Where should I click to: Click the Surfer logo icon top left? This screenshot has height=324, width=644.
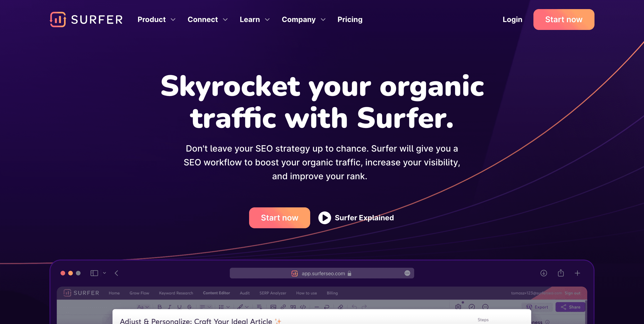pyautogui.click(x=58, y=19)
